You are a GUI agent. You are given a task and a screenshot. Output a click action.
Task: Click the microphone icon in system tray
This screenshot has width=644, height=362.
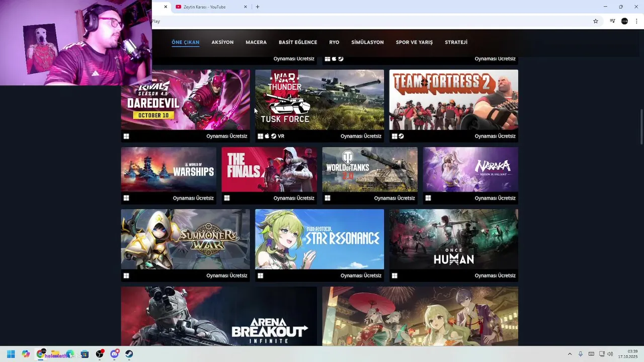tap(580, 354)
